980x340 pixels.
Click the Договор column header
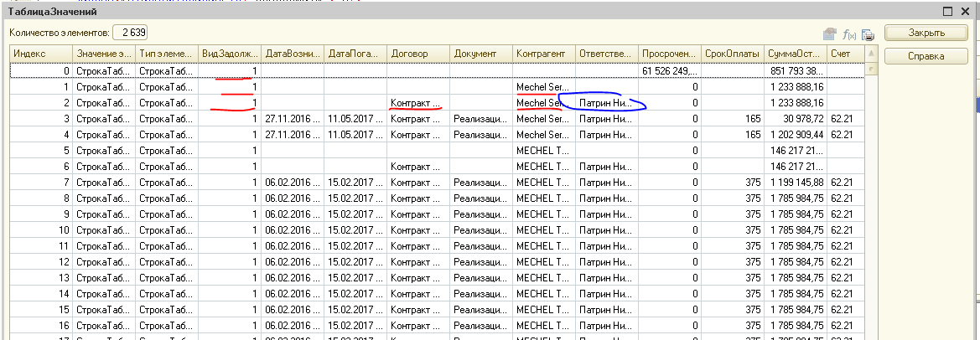click(418, 54)
